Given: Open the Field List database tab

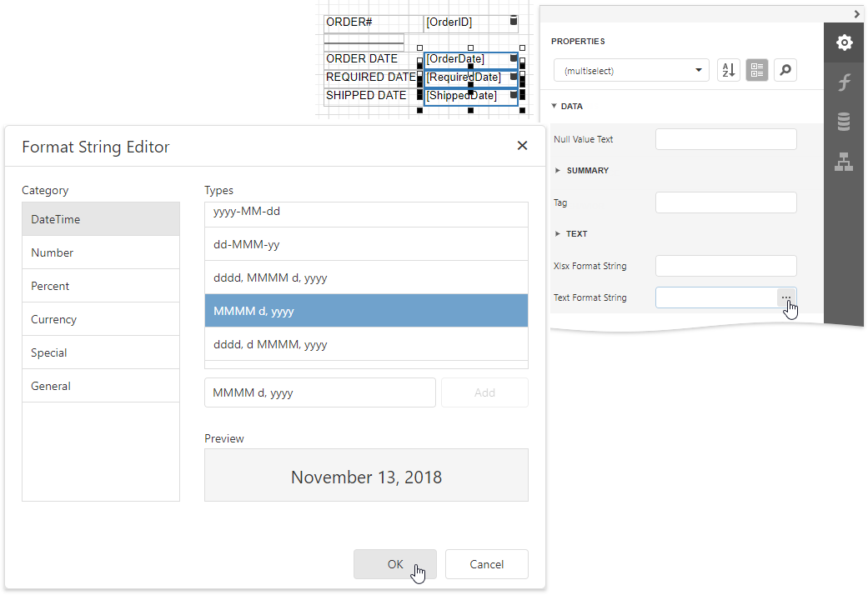Looking at the screenshot, I should click(844, 122).
